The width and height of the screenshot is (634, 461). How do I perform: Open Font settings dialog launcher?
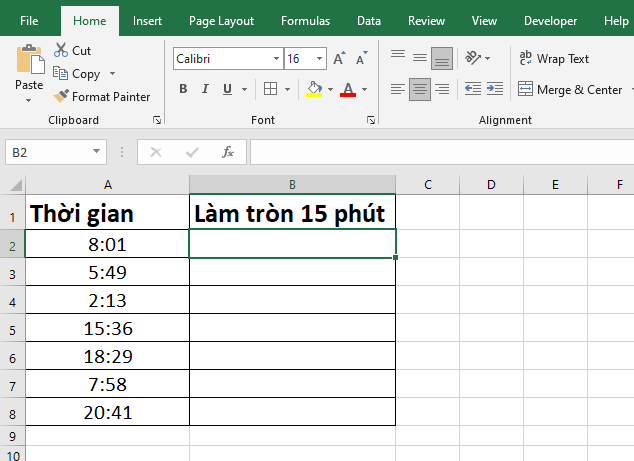point(371,120)
